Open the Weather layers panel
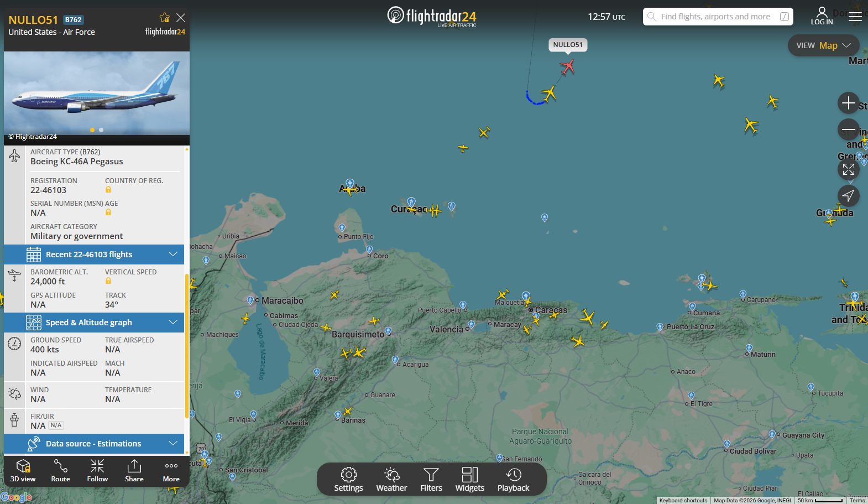868x504 pixels. click(x=391, y=479)
